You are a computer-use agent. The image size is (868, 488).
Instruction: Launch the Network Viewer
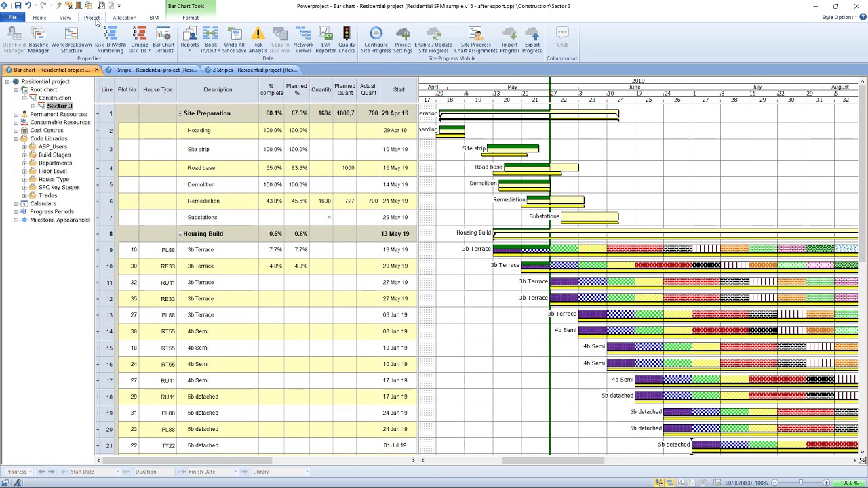[x=303, y=40]
